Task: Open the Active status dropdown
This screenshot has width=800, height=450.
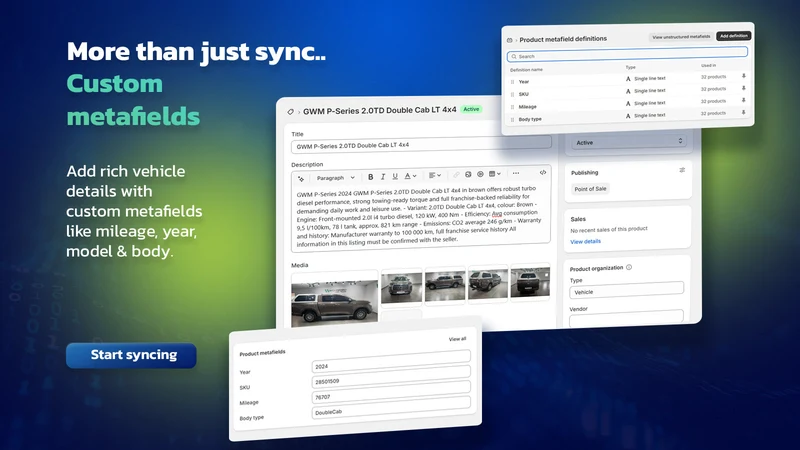Action: [629, 142]
